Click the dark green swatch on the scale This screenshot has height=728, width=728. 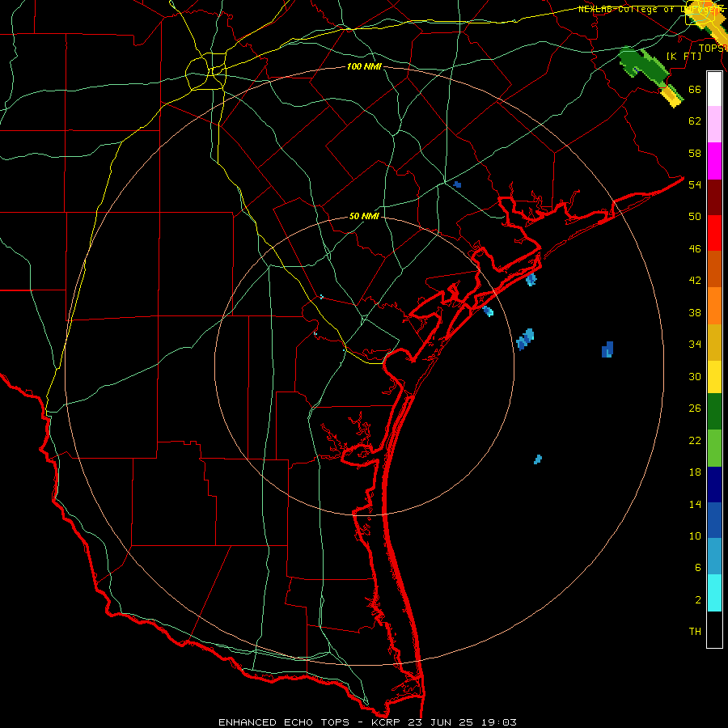pos(714,412)
